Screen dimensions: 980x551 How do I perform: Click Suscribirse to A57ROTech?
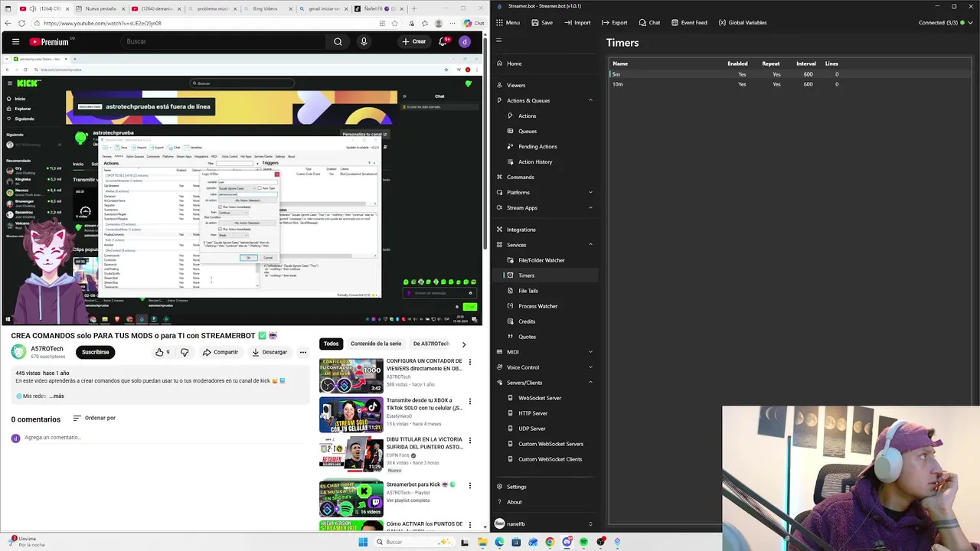(95, 352)
